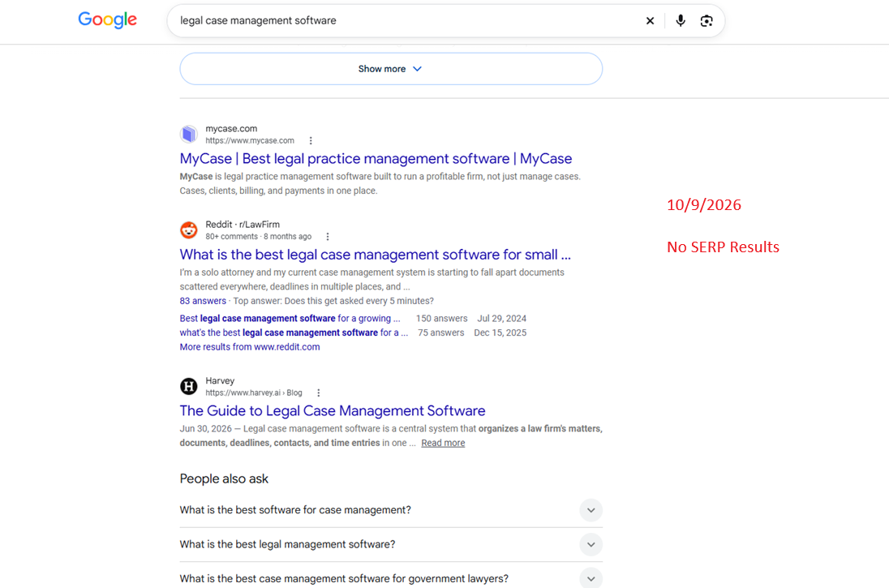The width and height of the screenshot is (889, 588).
Task: Click '80+ comments · 8 months ago' text
Action: (259, 237)
